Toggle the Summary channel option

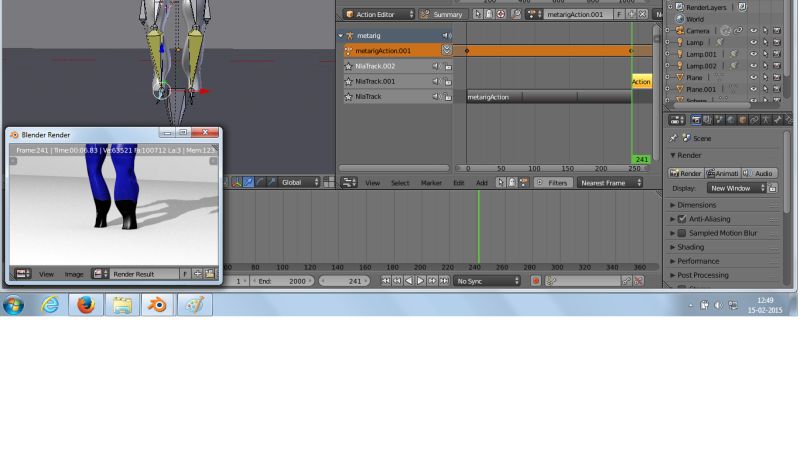point(442,14)
